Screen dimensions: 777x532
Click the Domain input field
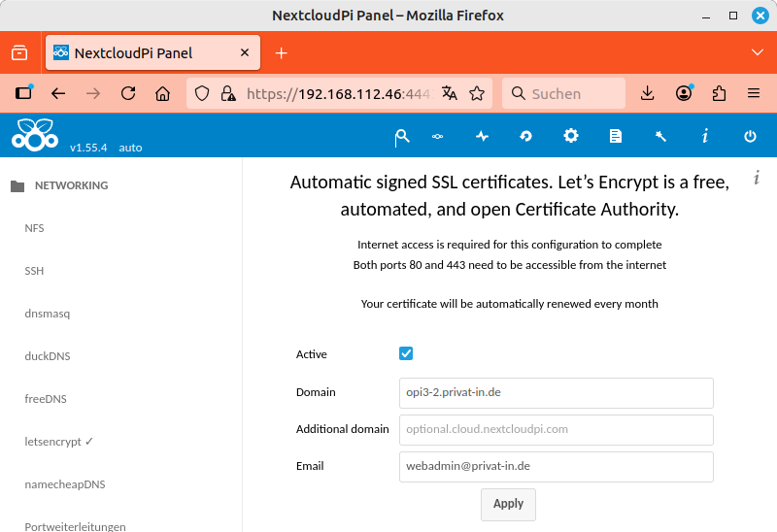556,393
